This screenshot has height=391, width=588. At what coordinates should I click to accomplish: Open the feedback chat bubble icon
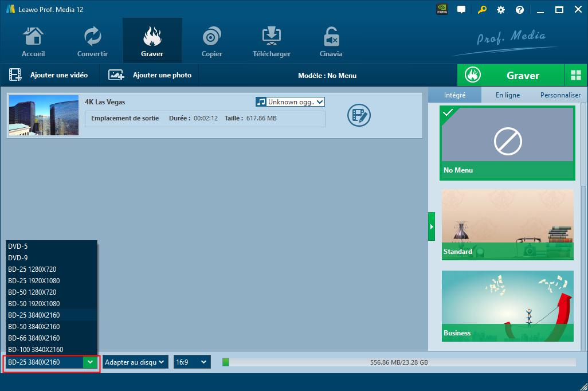461,10
